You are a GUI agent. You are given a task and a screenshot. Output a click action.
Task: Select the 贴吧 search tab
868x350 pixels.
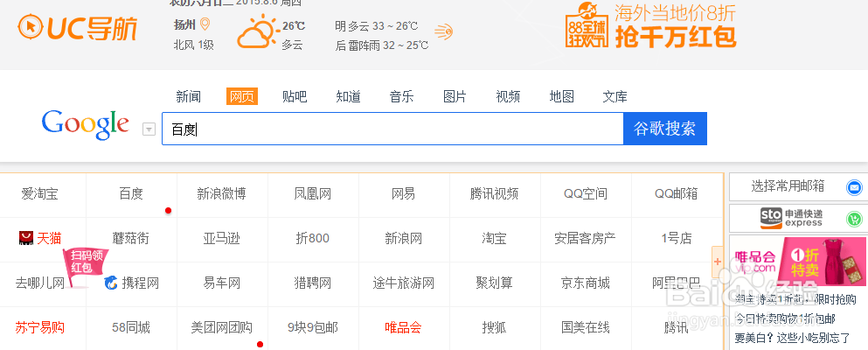(295, 96)
